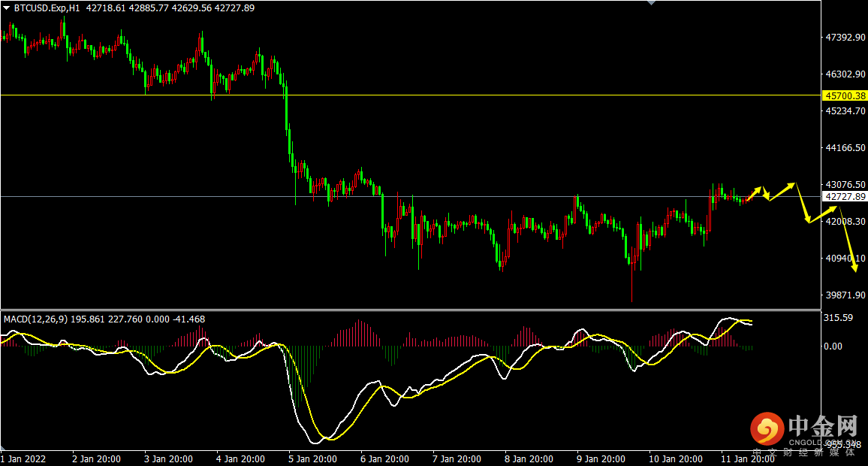Click the open price 42718.61 in chart header
Screen dimensions: 868x466
click(106, 8)
